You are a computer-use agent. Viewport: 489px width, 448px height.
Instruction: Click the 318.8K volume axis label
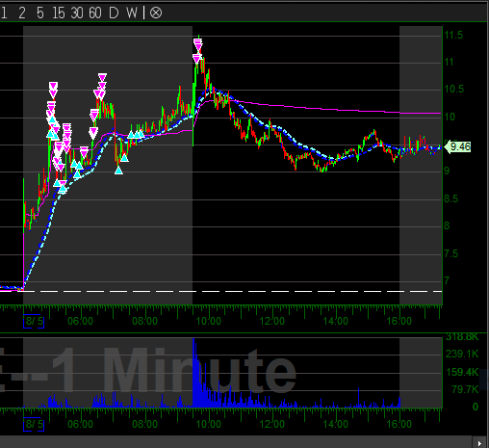point(462,337)
